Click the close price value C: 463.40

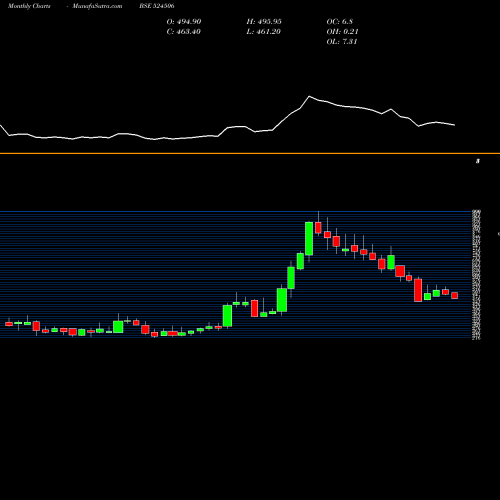[184, 32]
